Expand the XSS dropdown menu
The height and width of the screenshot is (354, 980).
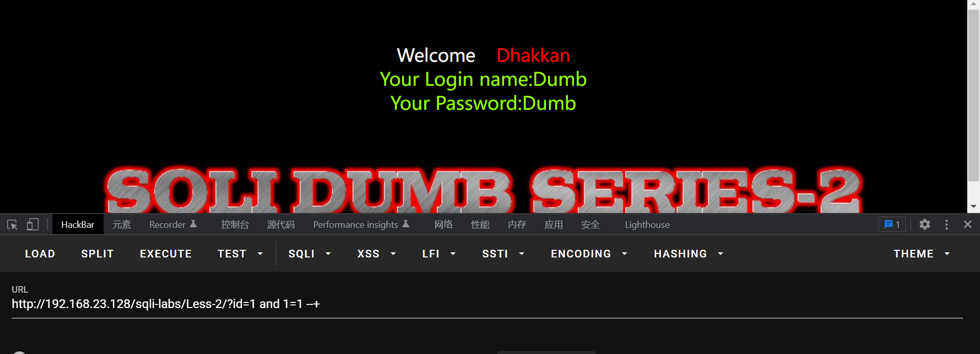coord(377,254)
